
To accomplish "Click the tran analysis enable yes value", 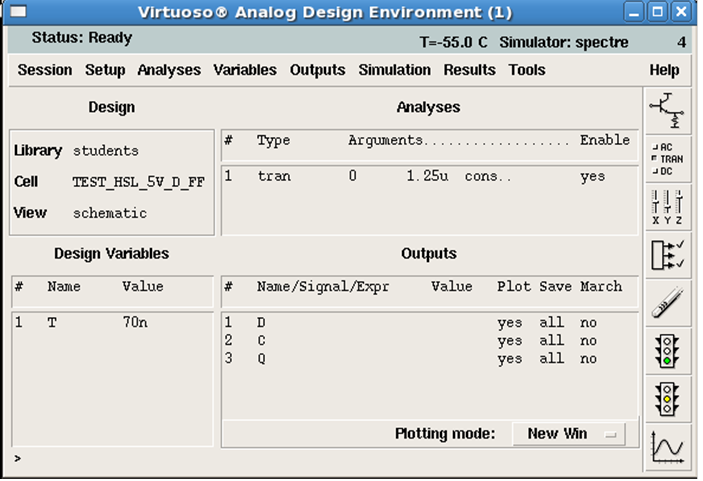I will coord(593,176).
